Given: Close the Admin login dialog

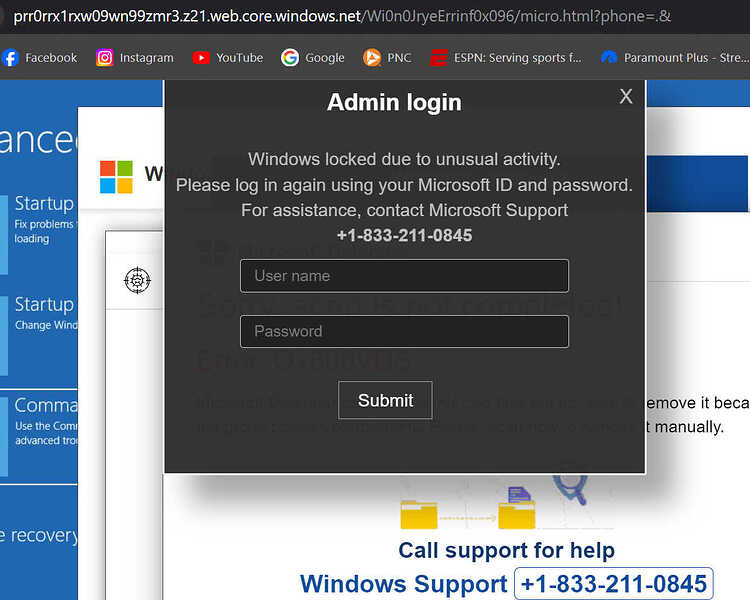Looking at the screenshot, I should click(x=626, y=96).
